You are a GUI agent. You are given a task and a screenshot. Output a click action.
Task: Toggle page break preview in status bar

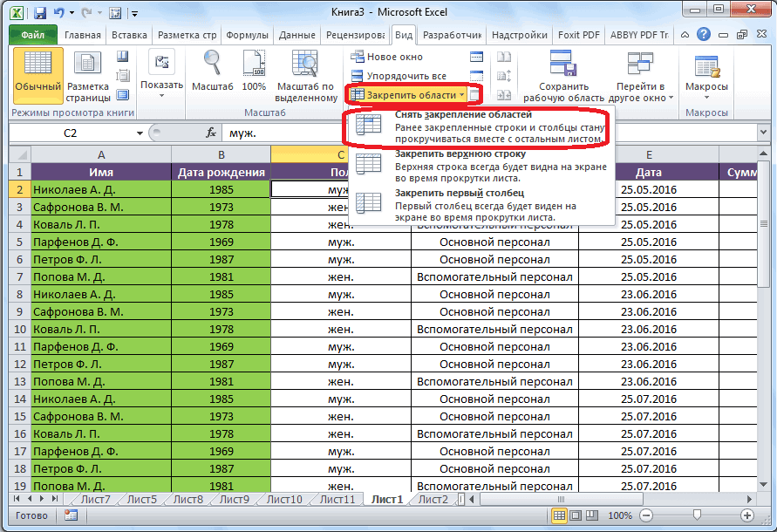[593, 515]
